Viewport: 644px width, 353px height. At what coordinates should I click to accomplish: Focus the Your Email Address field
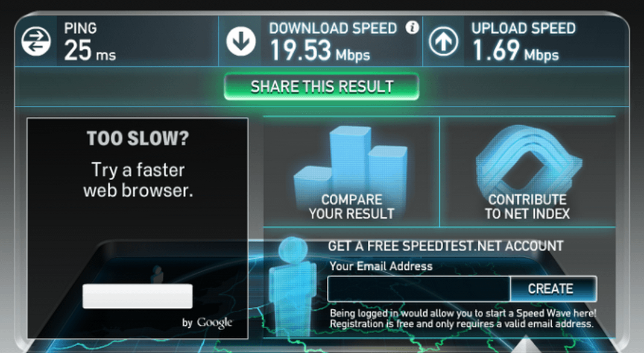[418, 289]
